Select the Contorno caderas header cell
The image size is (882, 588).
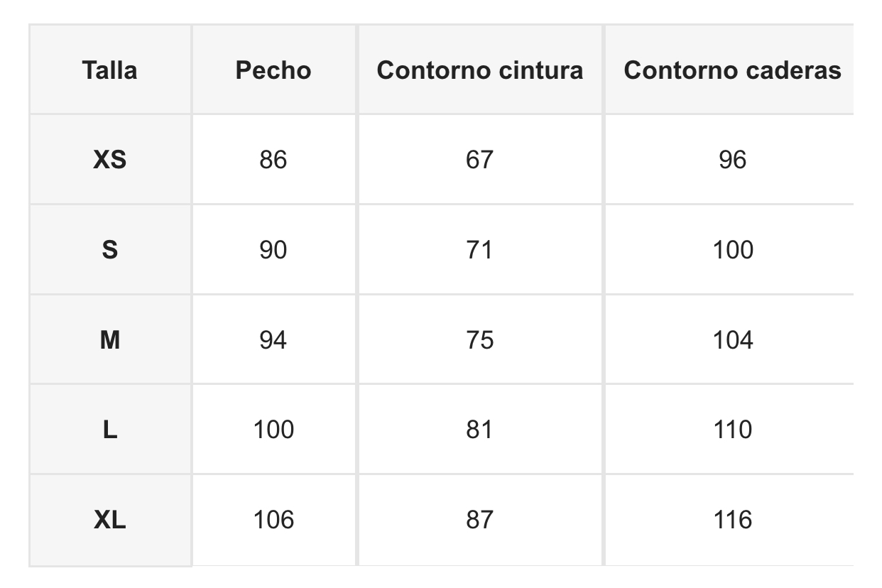732,70
